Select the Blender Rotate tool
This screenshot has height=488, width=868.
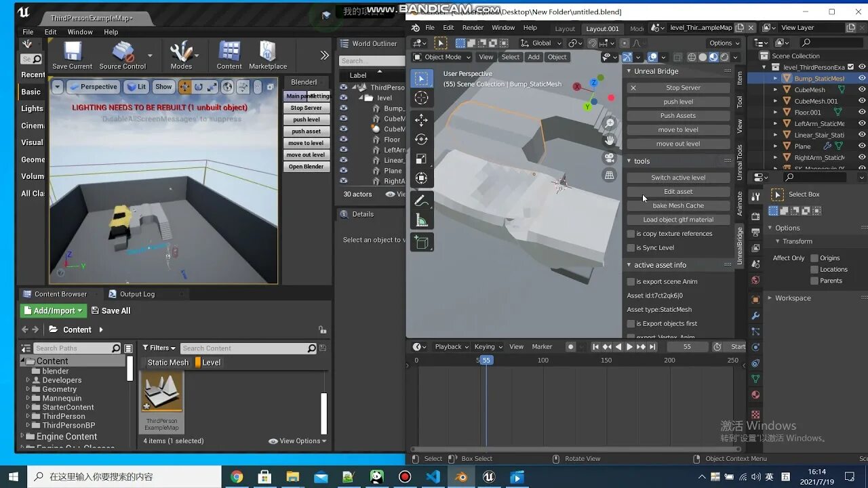point(421,139)
